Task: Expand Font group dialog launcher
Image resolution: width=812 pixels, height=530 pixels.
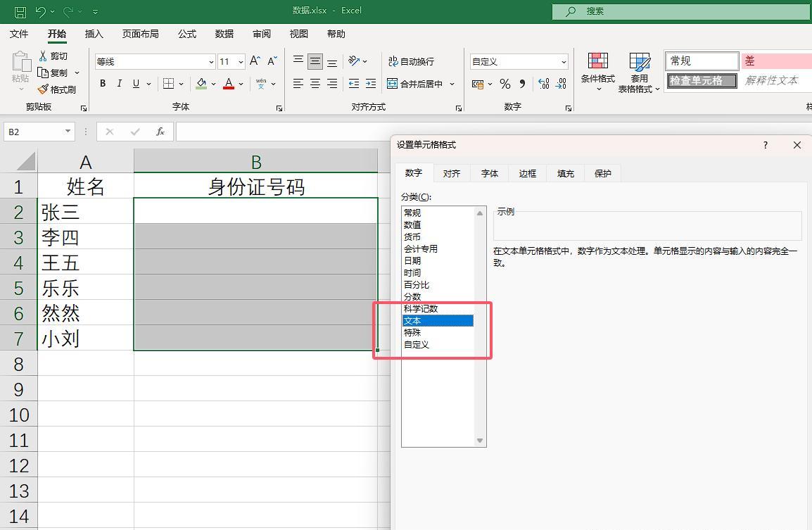Action: point(279,108)
